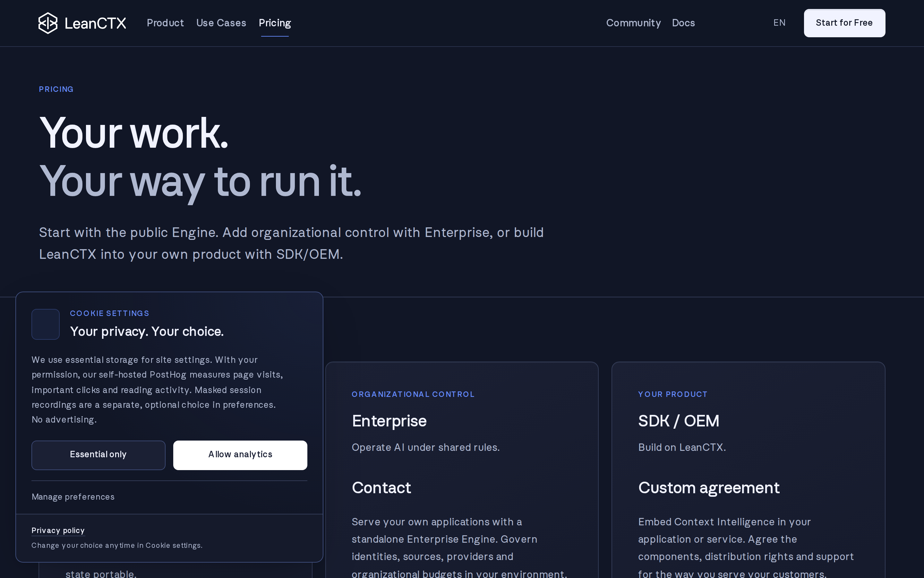
Task: Go to Community in the navbar
Action: [x=633, y=23]
